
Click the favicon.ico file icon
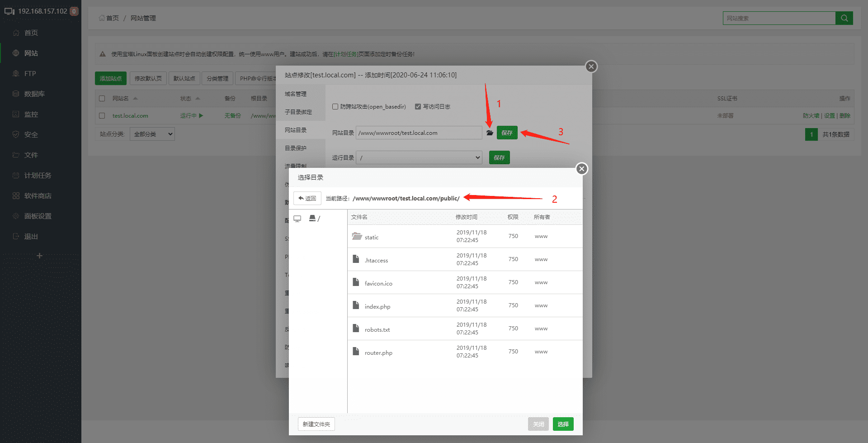click(x=356, y=282)
